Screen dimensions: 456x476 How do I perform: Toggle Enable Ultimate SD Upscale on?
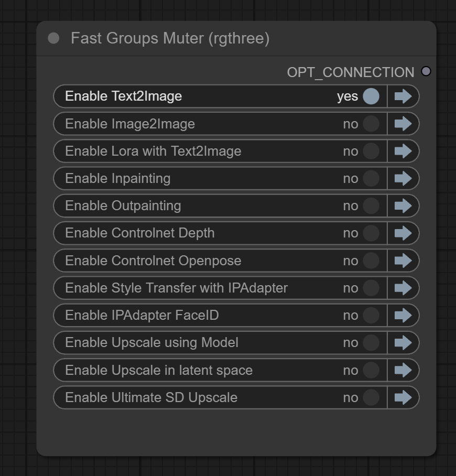(371, 397)
